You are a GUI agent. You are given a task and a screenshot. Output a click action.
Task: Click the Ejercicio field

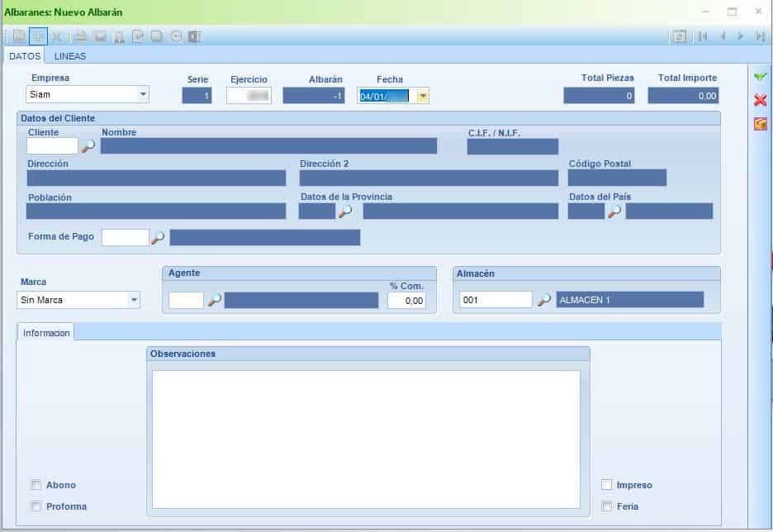249,96
